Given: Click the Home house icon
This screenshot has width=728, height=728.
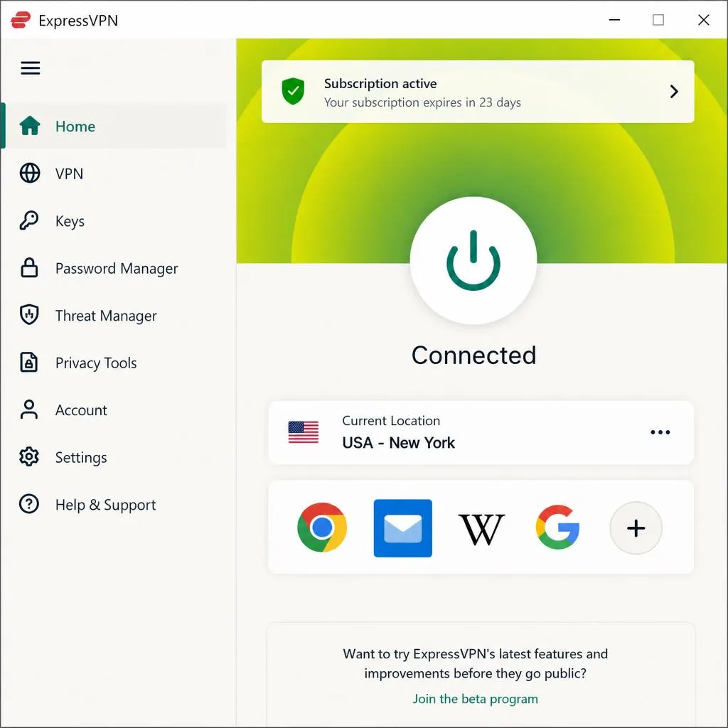Looking at the screenshot, I should 30,125.
